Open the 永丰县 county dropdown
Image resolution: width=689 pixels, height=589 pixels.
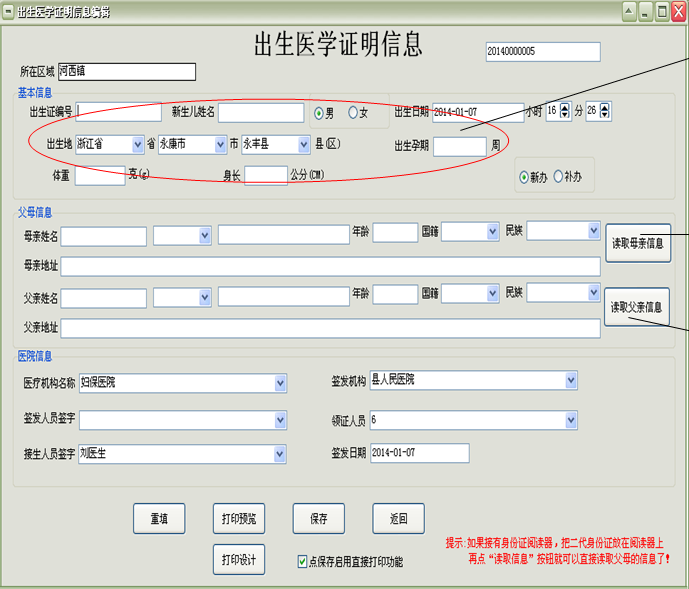[304, 144]
